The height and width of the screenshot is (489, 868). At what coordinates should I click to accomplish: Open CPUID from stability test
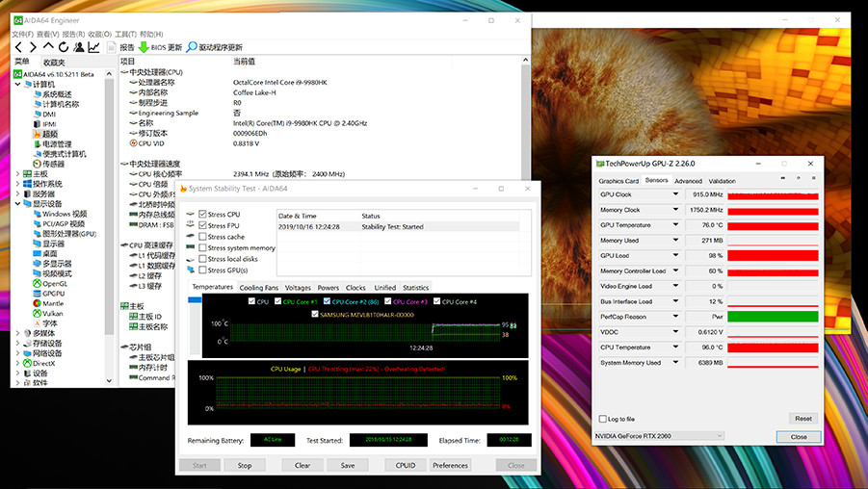point(406,465)
